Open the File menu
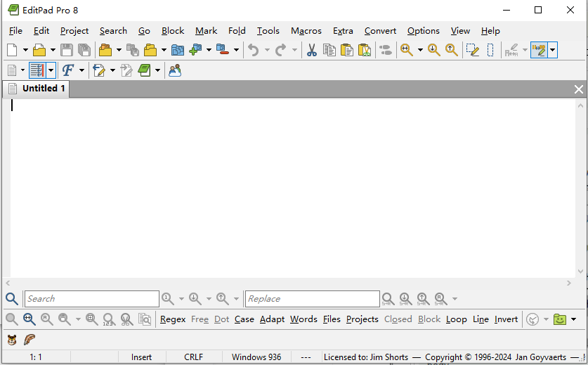Image resolution: width=588 pixels, height=365 pixels. click(15, 31)
